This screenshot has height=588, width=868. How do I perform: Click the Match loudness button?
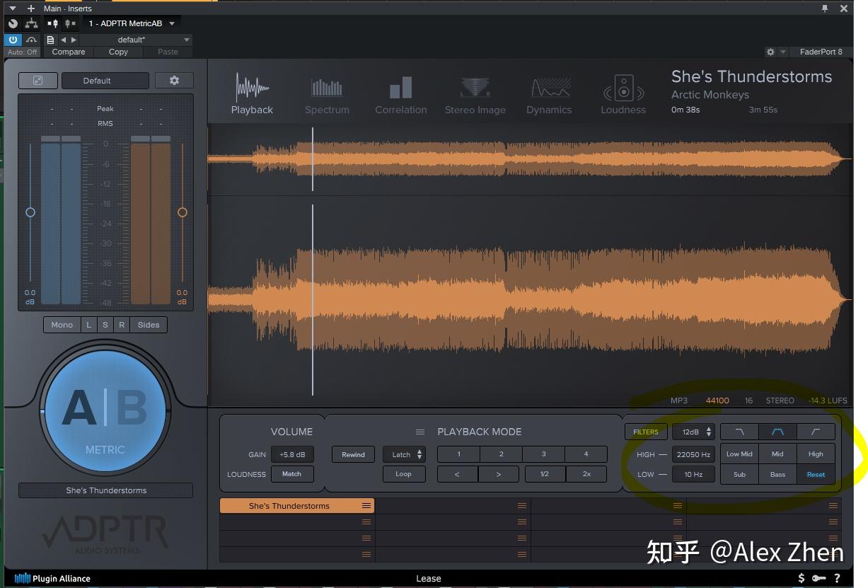(x=291, y=474)
